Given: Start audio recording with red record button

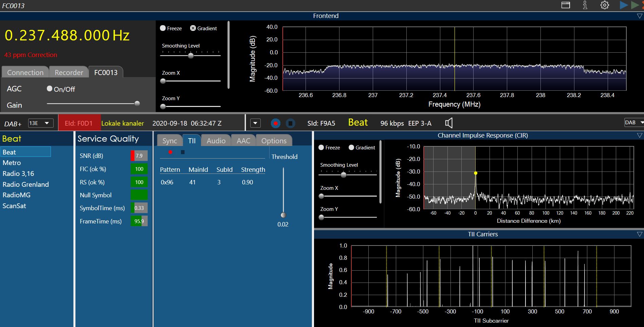Looking at the screenshot, I should point(276,123).
